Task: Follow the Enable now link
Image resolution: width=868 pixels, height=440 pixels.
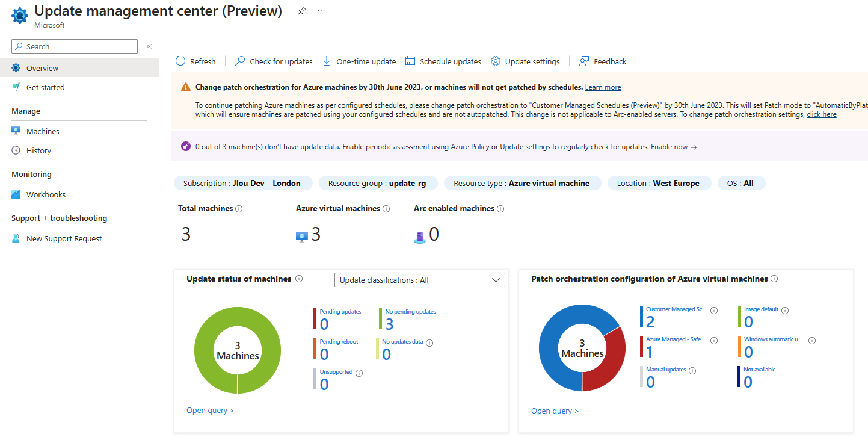Action: coord(669,147)
